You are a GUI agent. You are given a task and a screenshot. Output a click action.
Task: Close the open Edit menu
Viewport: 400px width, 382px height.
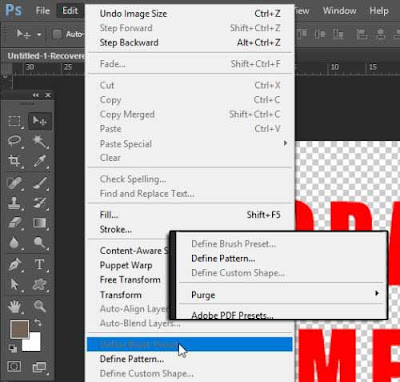tap(70, 11)
